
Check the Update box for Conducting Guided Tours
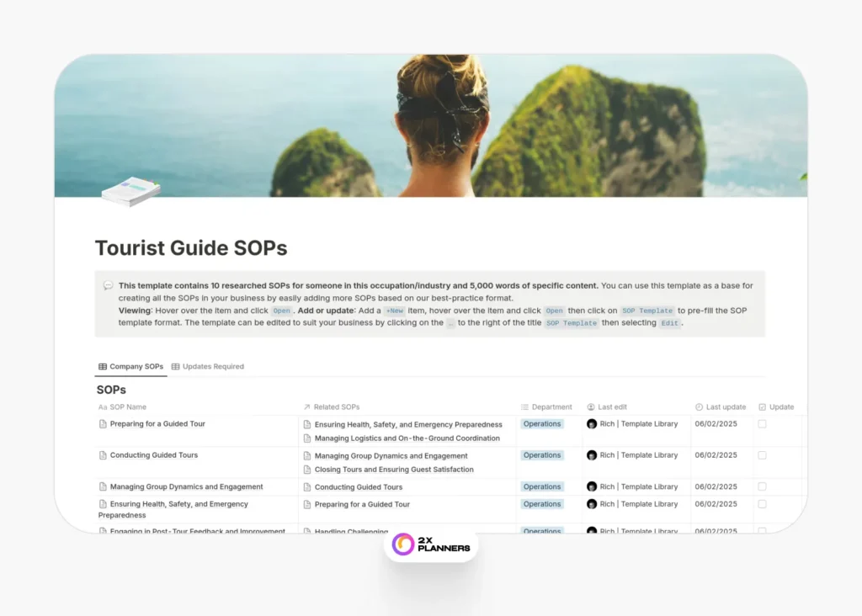point(761,455)
